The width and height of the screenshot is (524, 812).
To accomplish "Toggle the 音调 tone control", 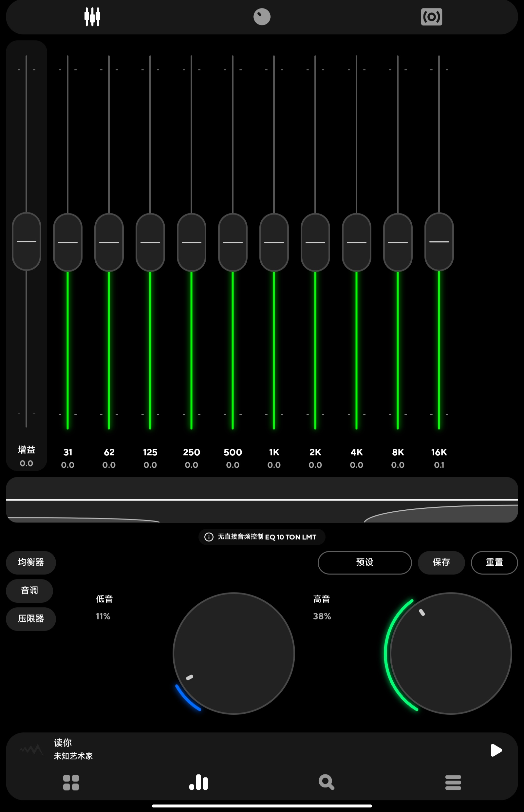I will (29, 591).
